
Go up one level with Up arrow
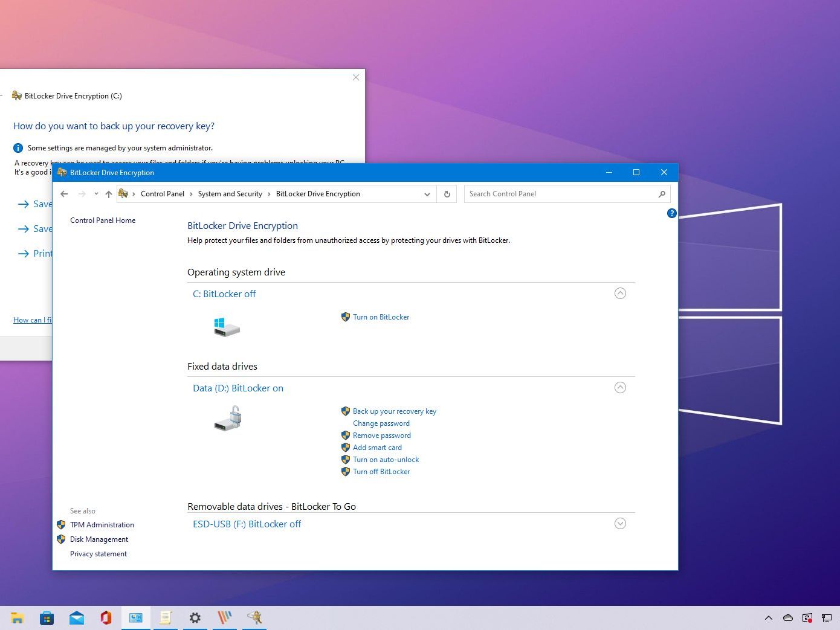click(109, 194)
